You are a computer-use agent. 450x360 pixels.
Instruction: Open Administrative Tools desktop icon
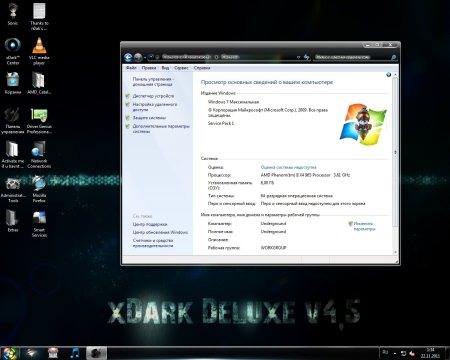click(13, 189)
